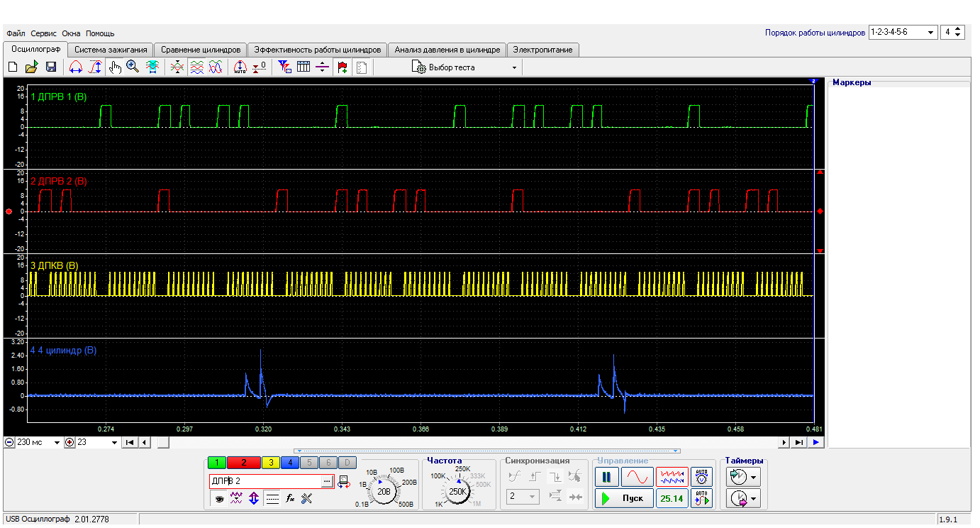This screenshot has width=980, height=528.
Task: Click the blue vertical arrows invert icon
Action: point(253,499)
